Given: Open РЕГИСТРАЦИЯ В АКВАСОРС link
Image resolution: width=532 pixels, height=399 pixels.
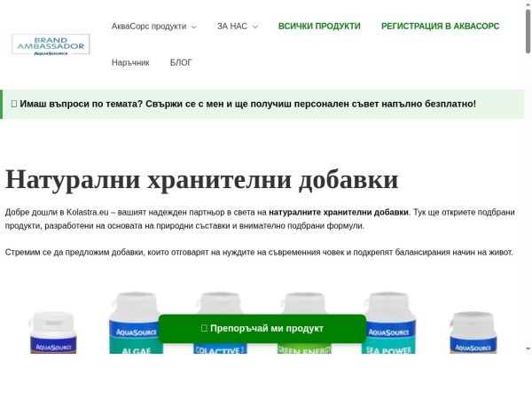Looking at the screenshot, I should (x=440, y=26).
